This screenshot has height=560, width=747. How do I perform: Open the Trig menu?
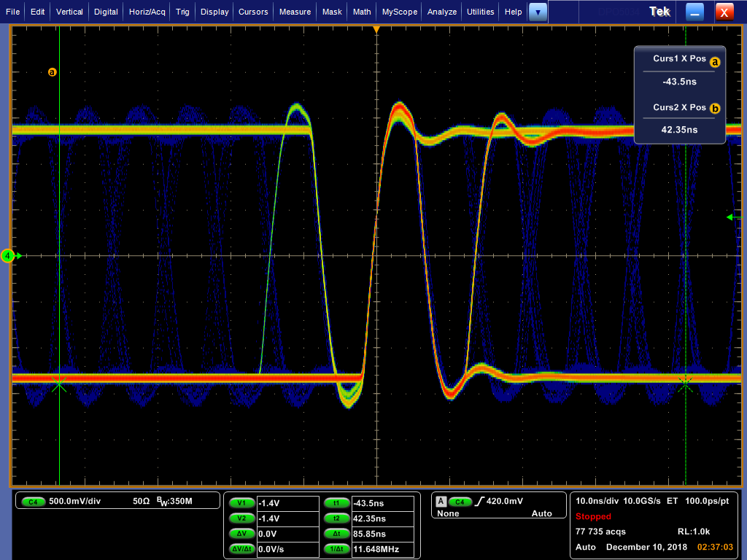[x=182, y=12]
